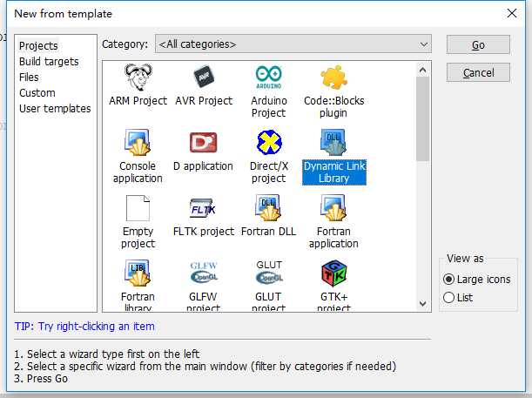Click the 'Code::Blocks plugin' label text

333,106
